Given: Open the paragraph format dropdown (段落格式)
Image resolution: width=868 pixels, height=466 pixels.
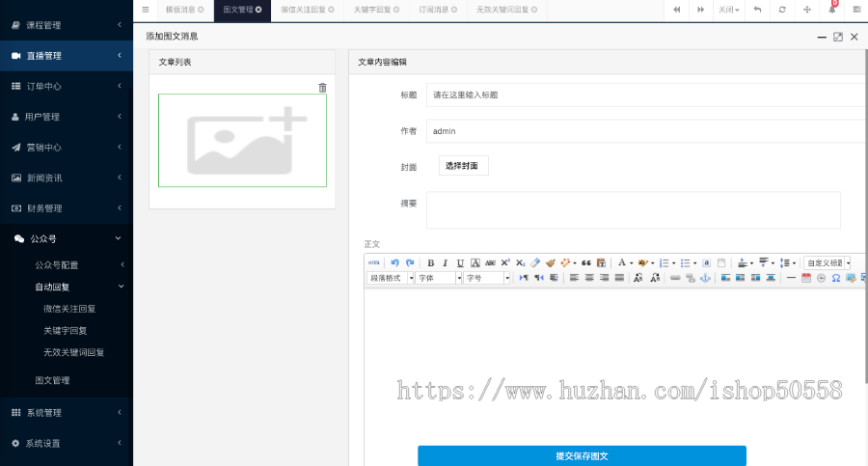Looking at the screenshot, I should tap(391, 278).
